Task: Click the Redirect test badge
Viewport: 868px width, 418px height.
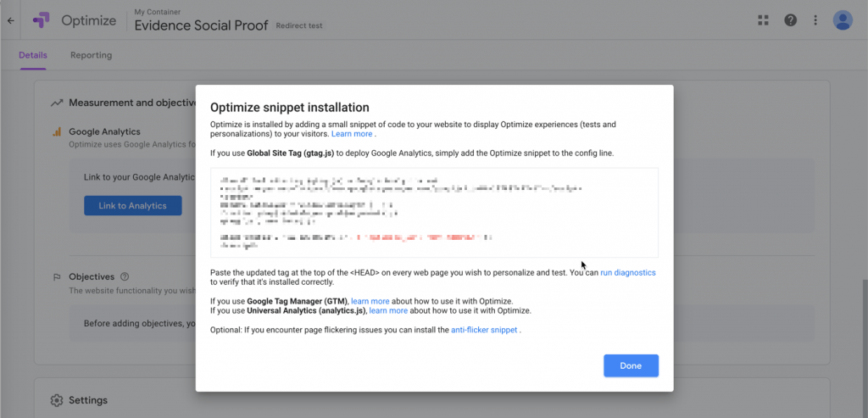Action: 299,26
